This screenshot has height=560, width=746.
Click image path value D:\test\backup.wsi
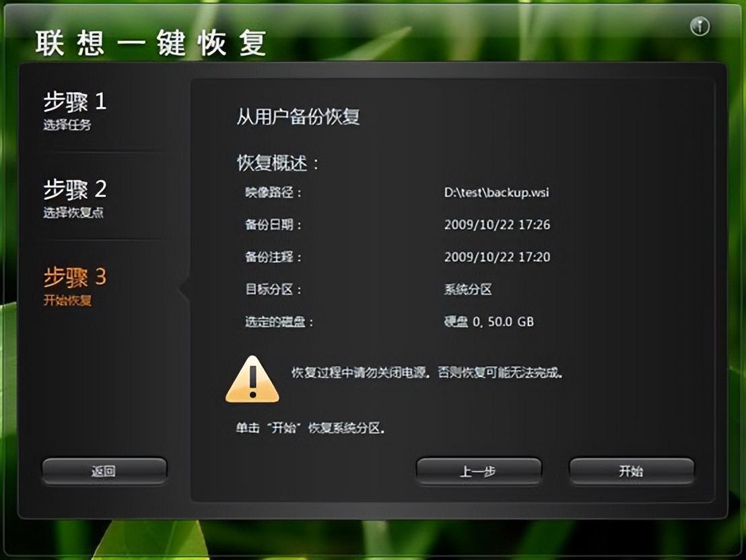point(496,193)
